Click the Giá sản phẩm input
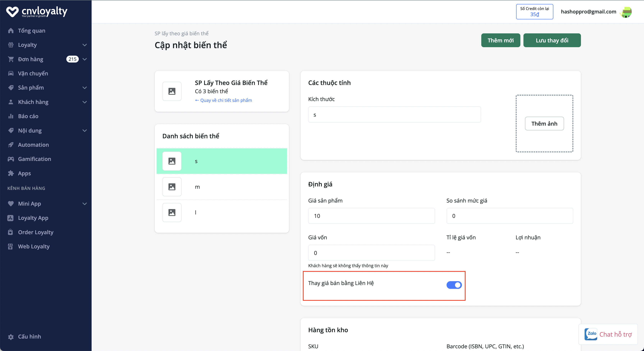Viewport: 644px width, 351px height. pyautogui.click(x=371, y=216)
